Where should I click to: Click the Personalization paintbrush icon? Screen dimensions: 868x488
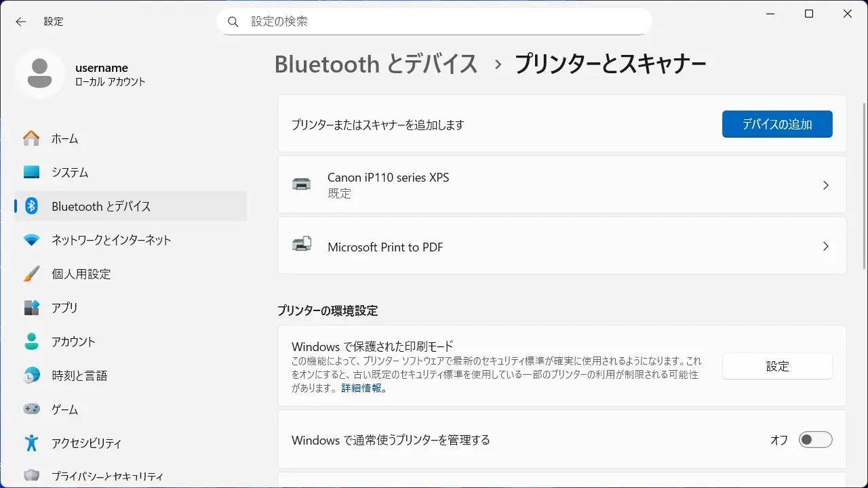pyautogui.click(x=31, y=274)
